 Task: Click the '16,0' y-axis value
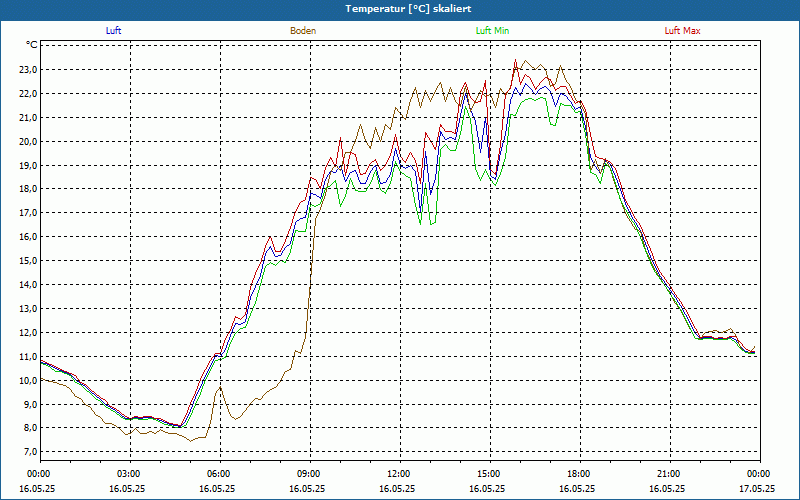point(28,237)
